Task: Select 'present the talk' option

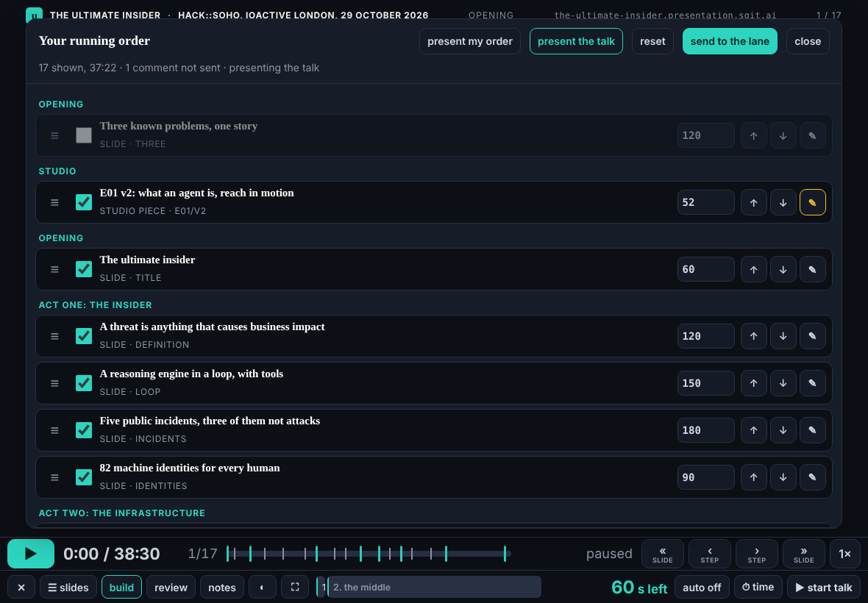Action: click(x=576, y=41)
